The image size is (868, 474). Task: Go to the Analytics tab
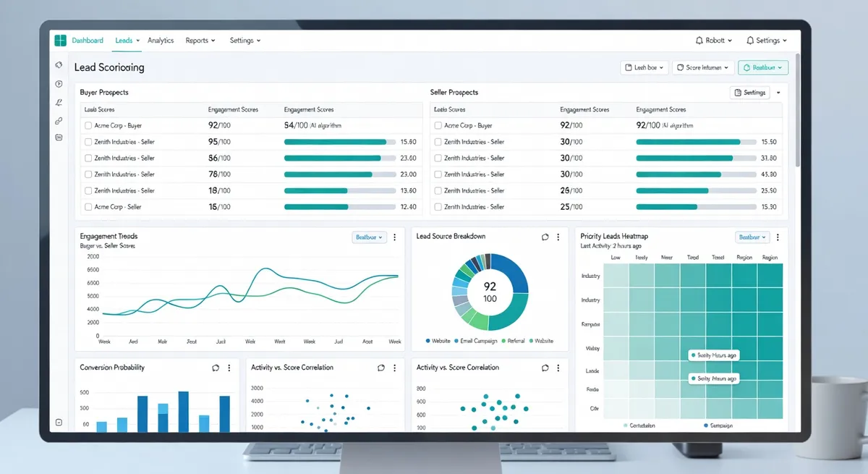(x=161, y=41)
